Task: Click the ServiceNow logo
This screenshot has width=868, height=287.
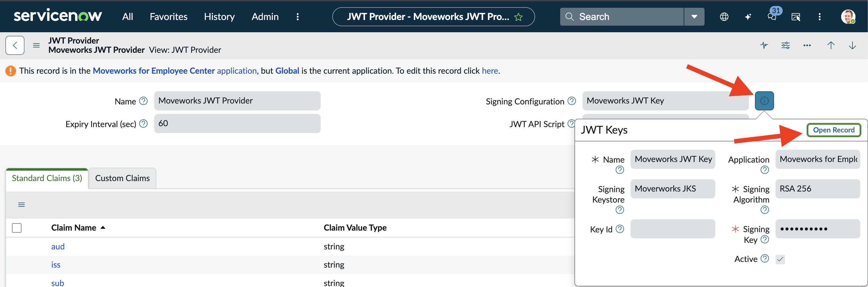Action: 58,16
